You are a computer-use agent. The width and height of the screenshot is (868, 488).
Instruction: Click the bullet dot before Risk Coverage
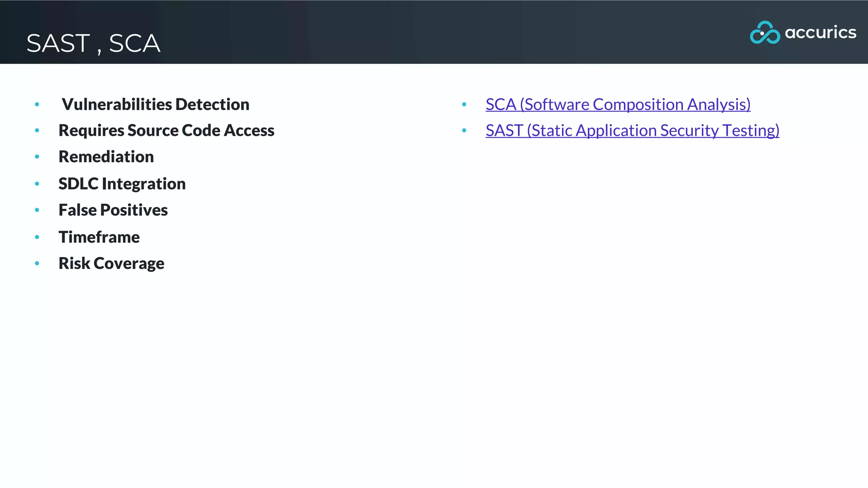[x=37, y=263]
